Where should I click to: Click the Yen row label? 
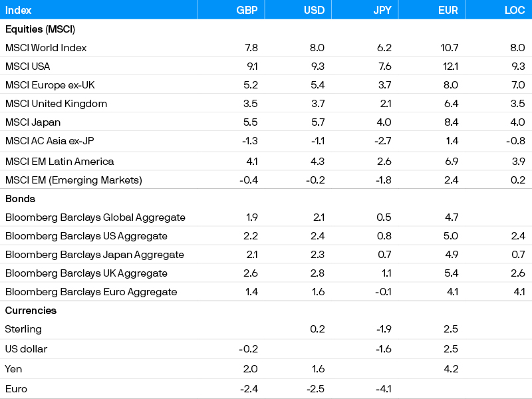14,368
